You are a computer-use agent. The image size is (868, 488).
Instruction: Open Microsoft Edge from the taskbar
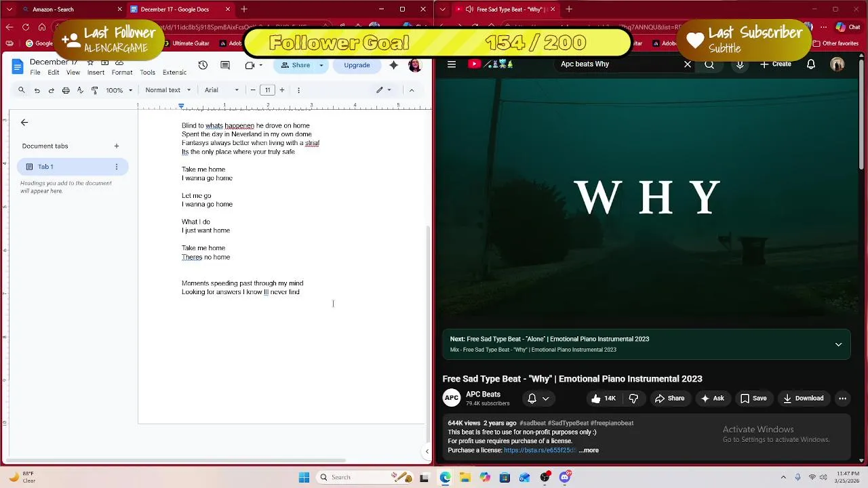tap(445, 477)
